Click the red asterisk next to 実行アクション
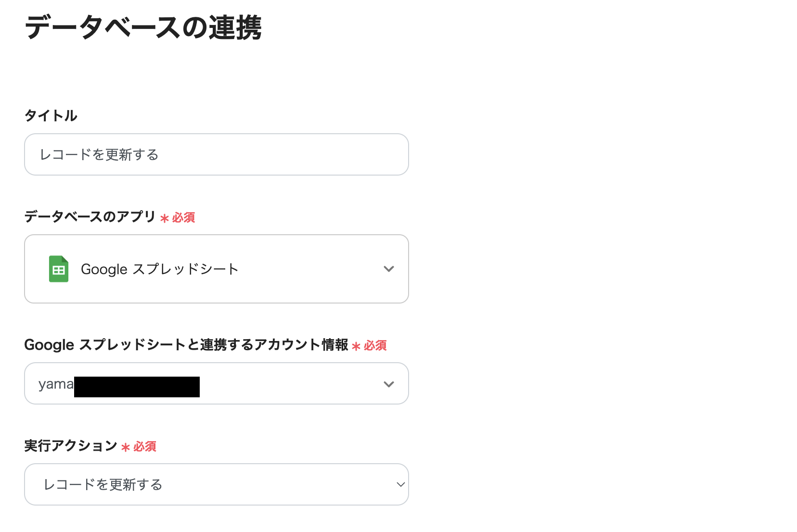797x532 pixels. pyautogui.click(x=125, y=447)
